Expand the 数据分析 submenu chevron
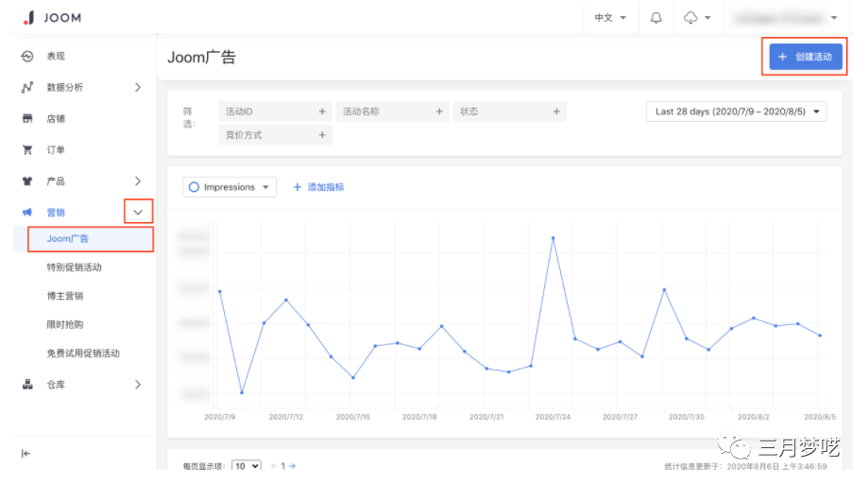 (x=138, y=88)
